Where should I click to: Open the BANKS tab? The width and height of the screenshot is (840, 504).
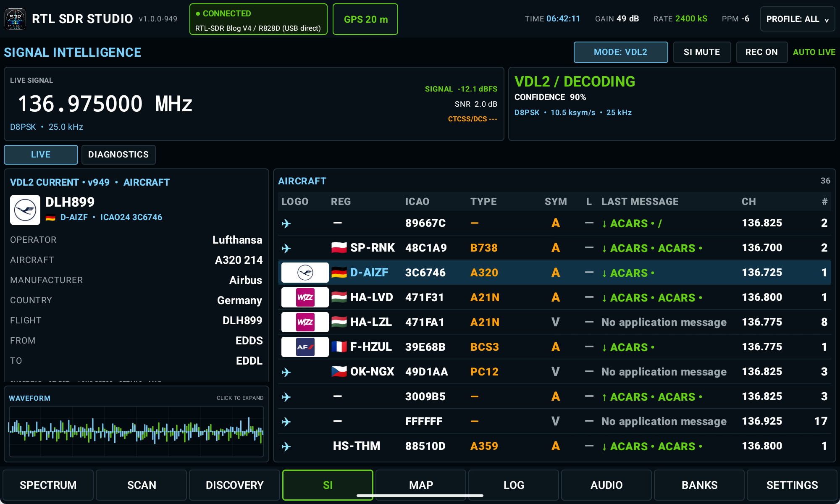tap(699, 485)
